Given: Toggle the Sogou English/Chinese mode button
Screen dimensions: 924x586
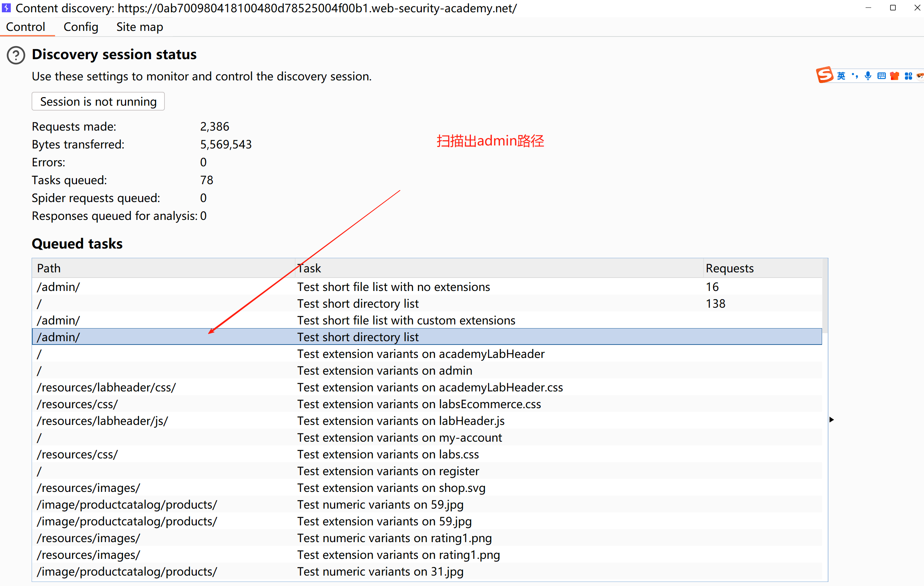Looking at the screenshot, I should tap(841, 76).
